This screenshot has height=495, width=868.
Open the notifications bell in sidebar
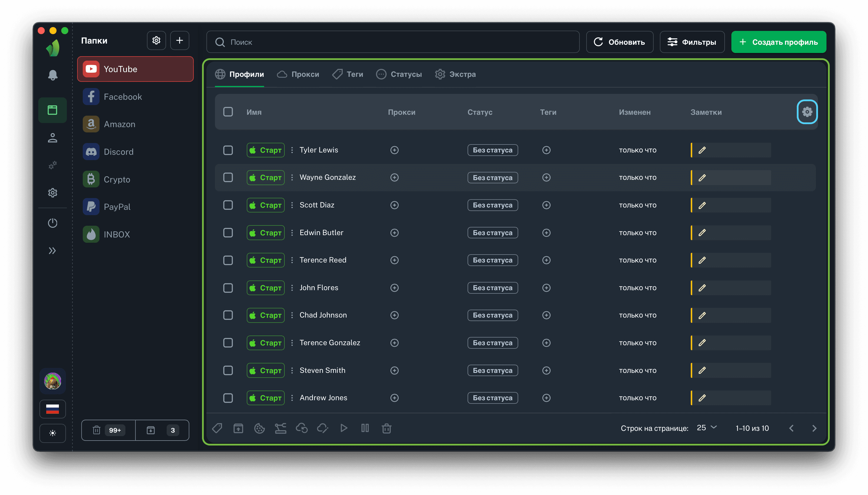pos(52,75)
